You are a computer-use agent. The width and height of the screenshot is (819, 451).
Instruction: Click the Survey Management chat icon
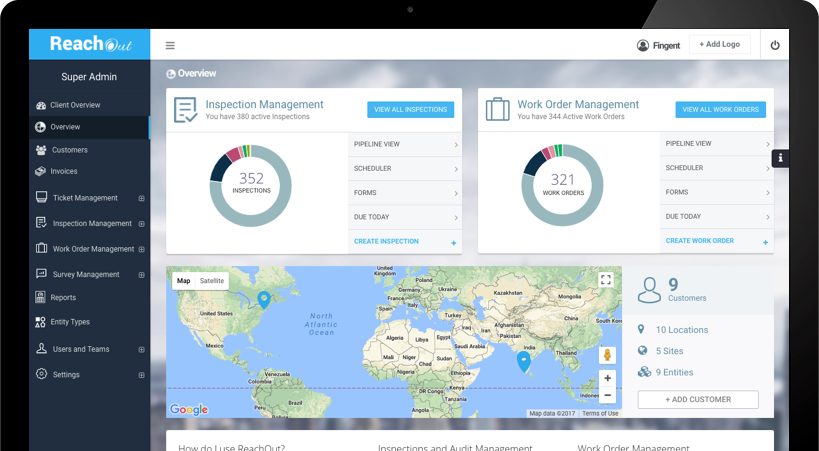[41, 274]
